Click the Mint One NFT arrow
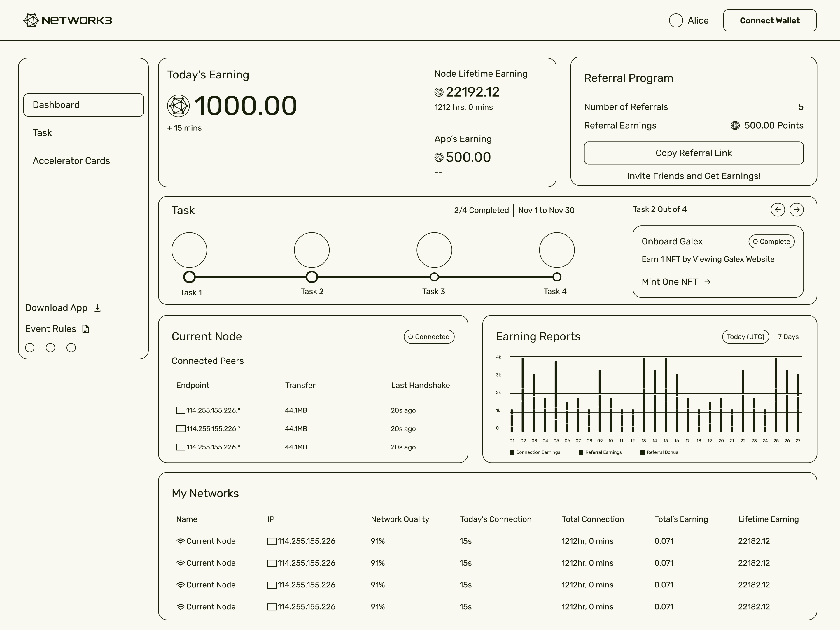Screen dimensions: 840x630 point(707,282)
